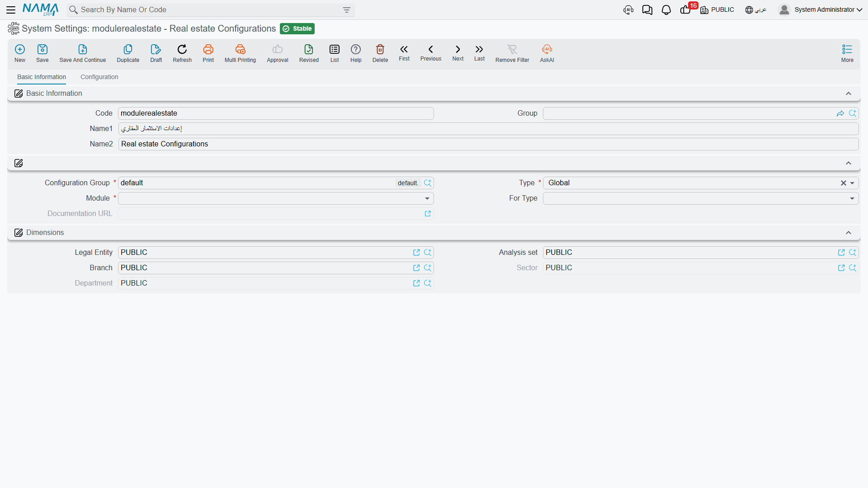Open the System Administrator user menu
This screenshot has height=488, width=868.
pyautogui.click(x=821, y=9)
